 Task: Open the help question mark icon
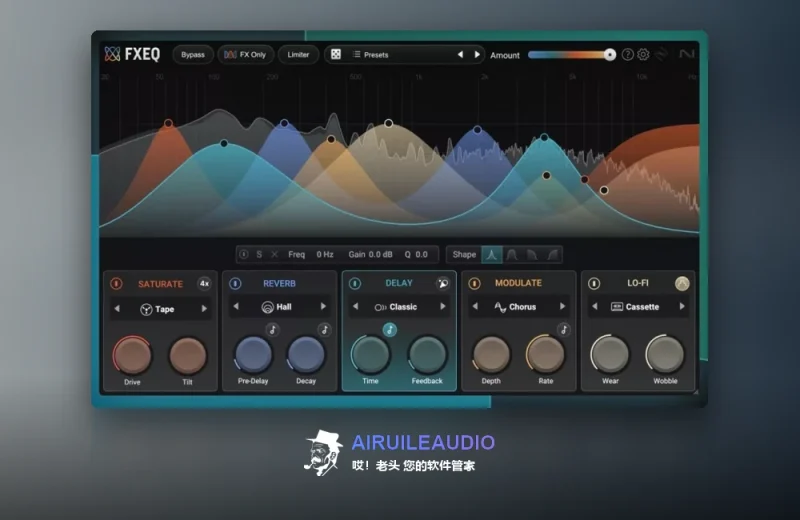(x=628, y=54)
